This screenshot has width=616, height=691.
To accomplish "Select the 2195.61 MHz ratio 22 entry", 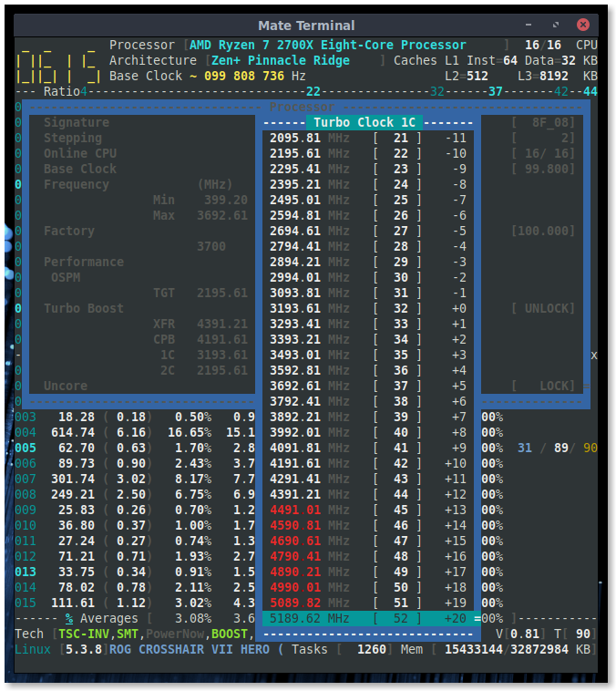I will pyautogui.click(x=368, y=153).
